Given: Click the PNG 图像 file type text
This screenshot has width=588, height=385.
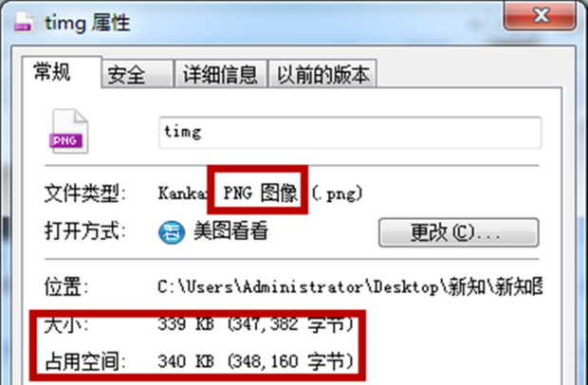Looking at the screenshot, I should 260,193.
